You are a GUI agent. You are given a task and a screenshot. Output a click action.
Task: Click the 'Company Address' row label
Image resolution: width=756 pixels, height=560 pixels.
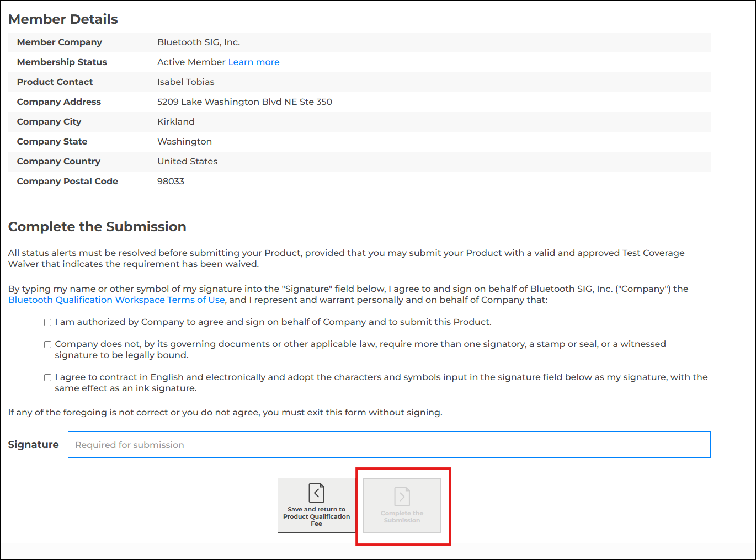59,102
